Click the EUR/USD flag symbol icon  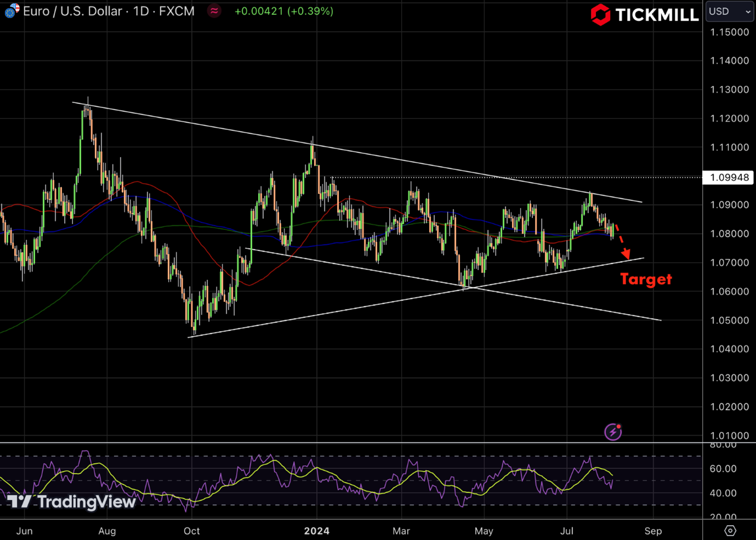point(12,10)
